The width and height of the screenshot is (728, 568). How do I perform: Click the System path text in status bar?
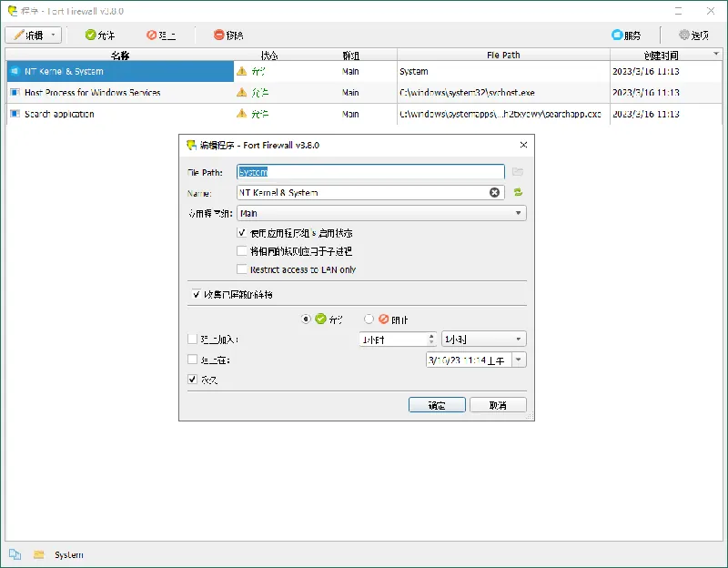click(x=69, y=555)
